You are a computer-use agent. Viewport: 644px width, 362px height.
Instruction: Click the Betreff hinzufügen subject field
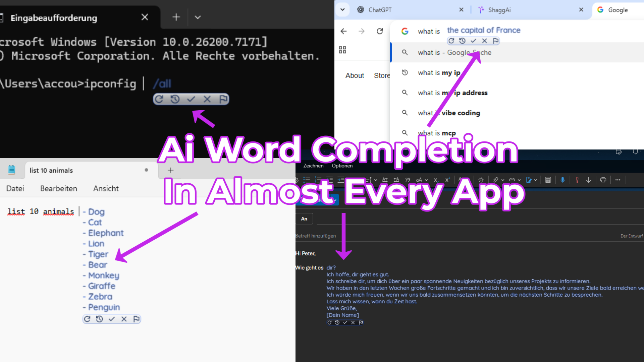[316, 236]
